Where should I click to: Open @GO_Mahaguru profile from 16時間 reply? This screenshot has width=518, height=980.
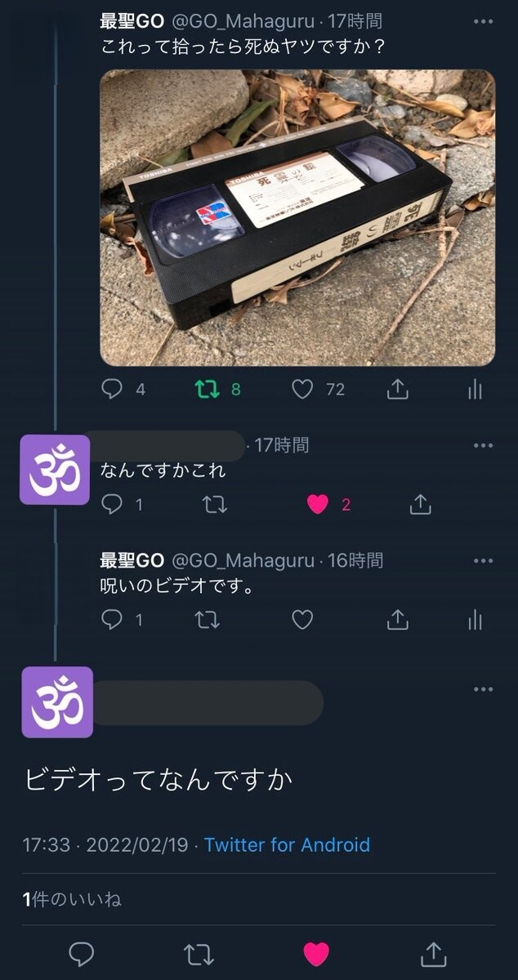(243, 560)
